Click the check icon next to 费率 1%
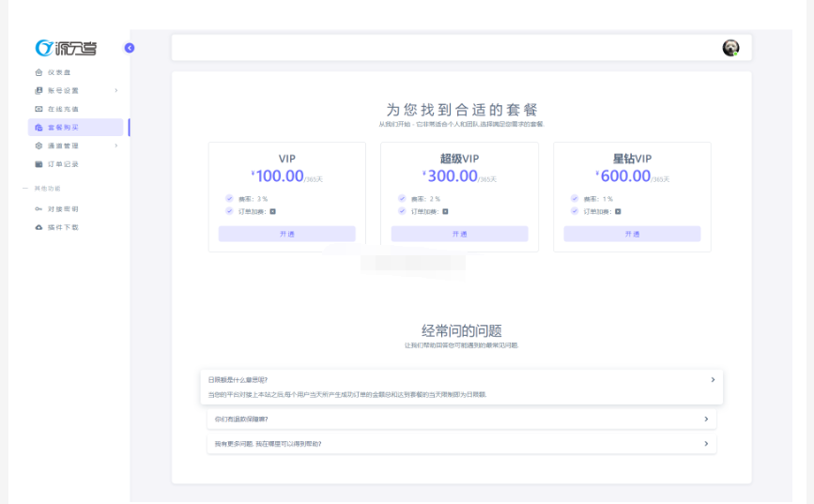The height and width of the screenshot is (504, 814). [x=575, y=198]
